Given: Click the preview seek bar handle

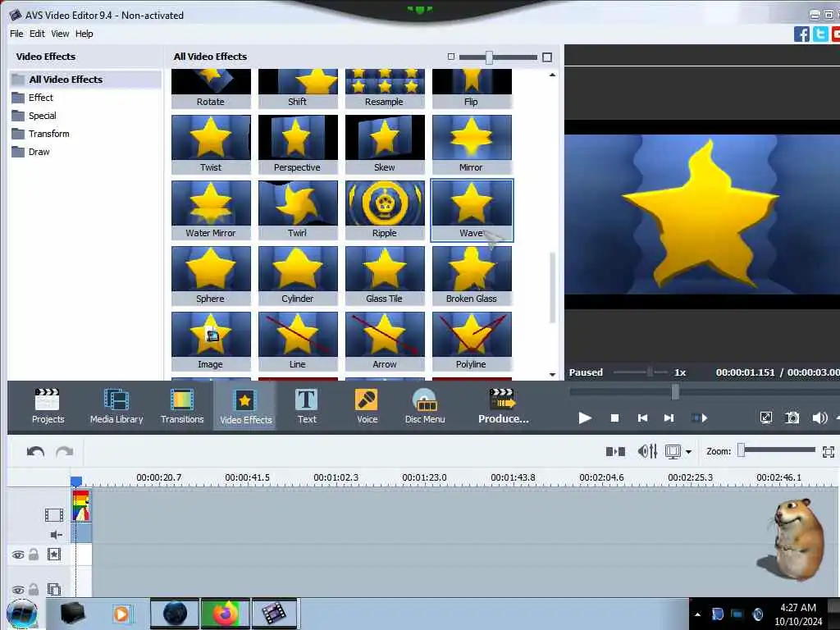Looking at the screenshot, I should (x=675, y=392).
